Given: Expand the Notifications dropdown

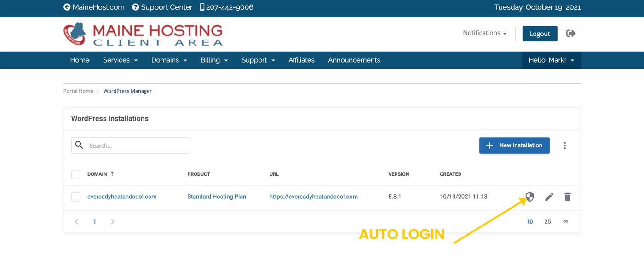Looking at the screenshot, I should point(484,33).
